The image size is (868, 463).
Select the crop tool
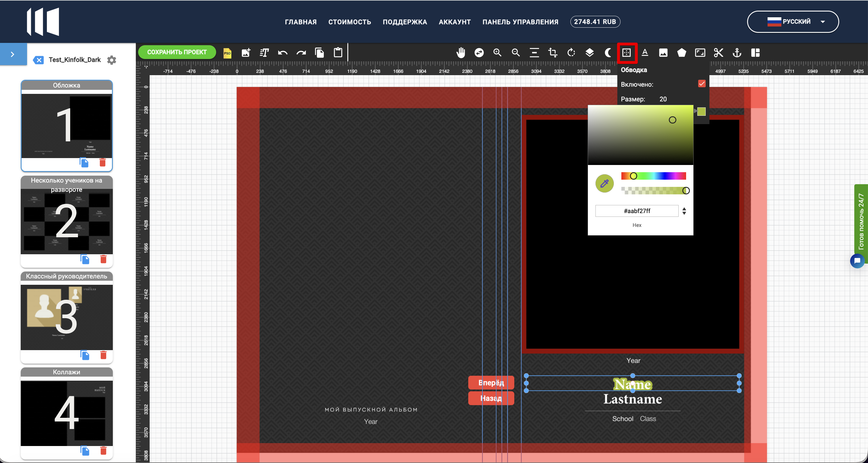[553, 53]
